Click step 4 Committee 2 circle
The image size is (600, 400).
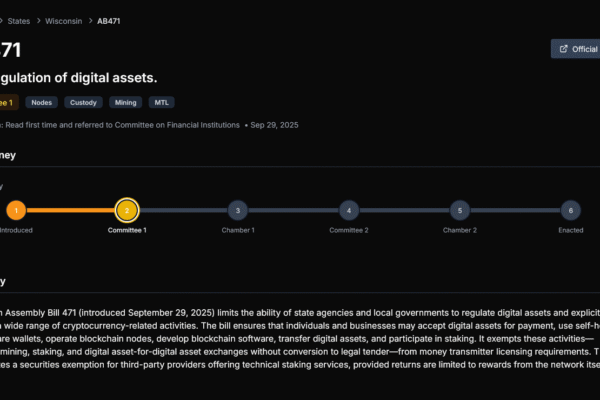pos(348,210)
